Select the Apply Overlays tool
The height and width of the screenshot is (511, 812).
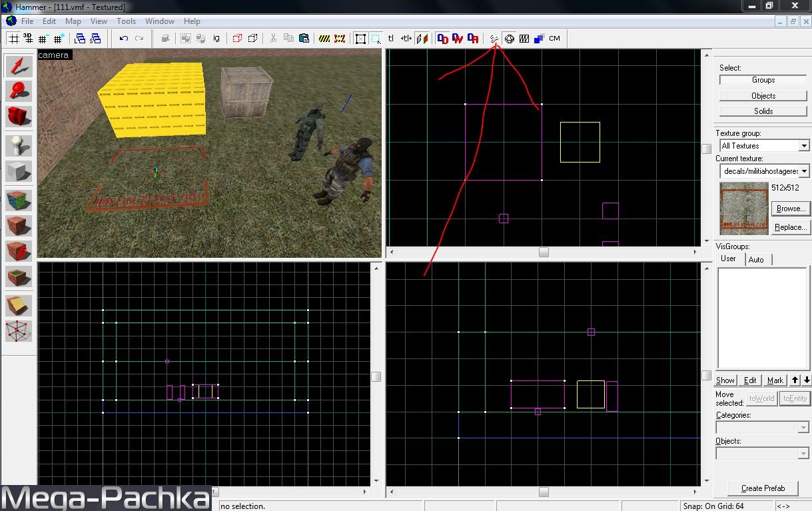click(x=19, y=276)
